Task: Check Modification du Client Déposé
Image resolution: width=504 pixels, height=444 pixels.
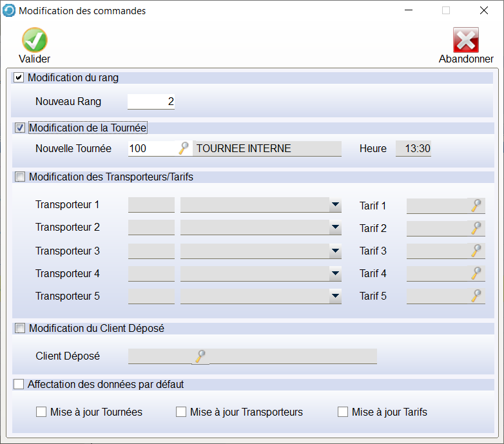Action: tap(20, 329)
